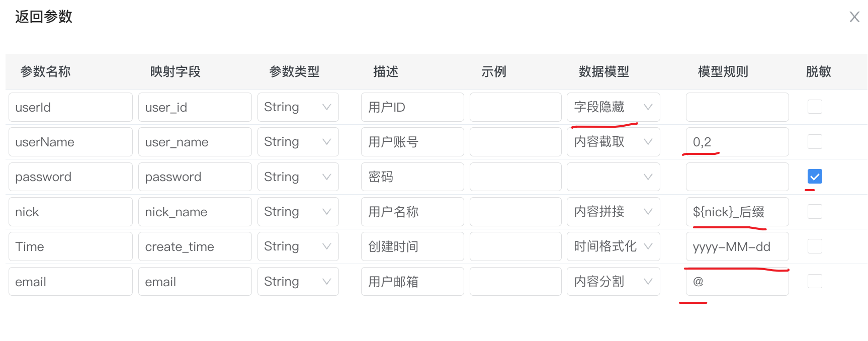Screen dimensions: 868x341
Task: Enable 脱敏 checkbox for userId row
Action: click(x=815, y=107)
